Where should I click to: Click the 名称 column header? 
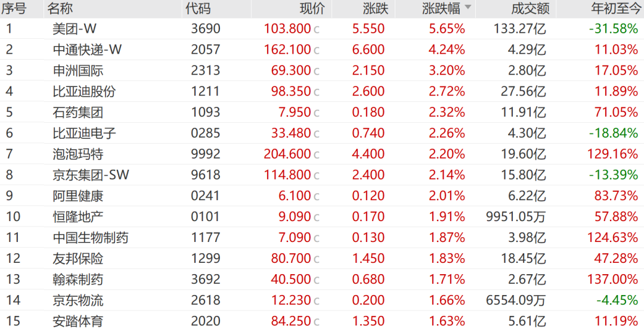[61, 8]
